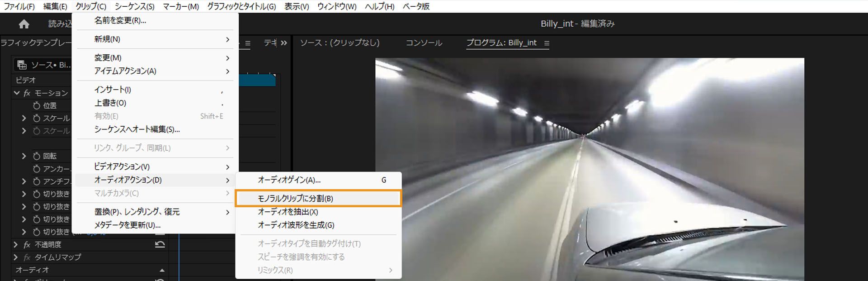This screenshot has width=868, height=281.
Task: Open the 読み込 workspace tab
Action: [x=60, y=24]
